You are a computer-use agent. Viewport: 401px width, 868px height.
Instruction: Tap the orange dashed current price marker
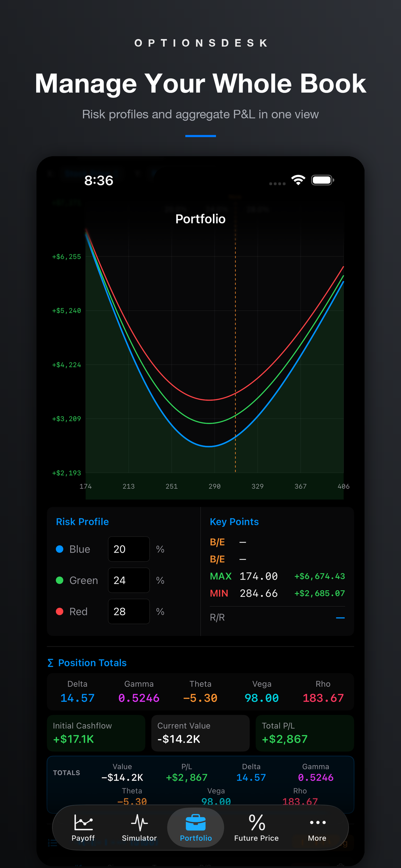(x=235, y=351)
